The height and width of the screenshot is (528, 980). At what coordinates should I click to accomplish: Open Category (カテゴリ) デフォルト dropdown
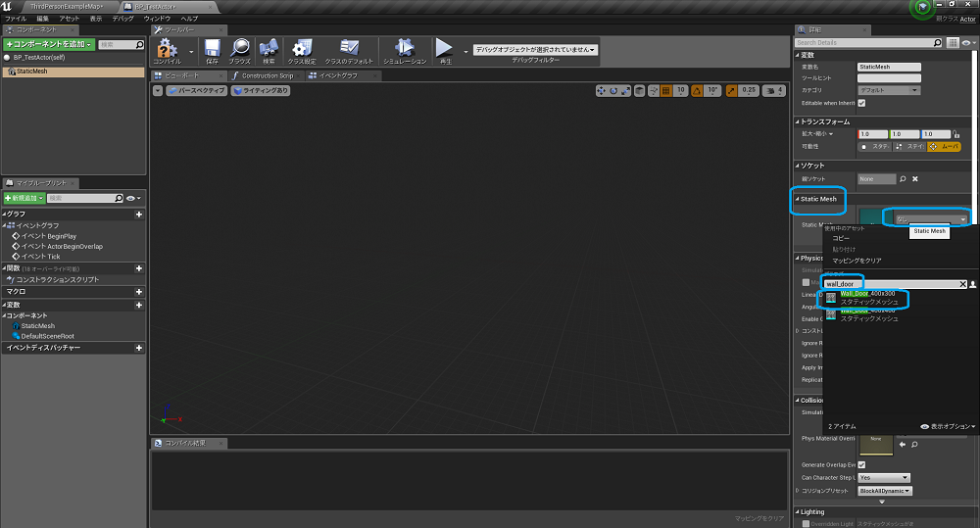[889, 90]
